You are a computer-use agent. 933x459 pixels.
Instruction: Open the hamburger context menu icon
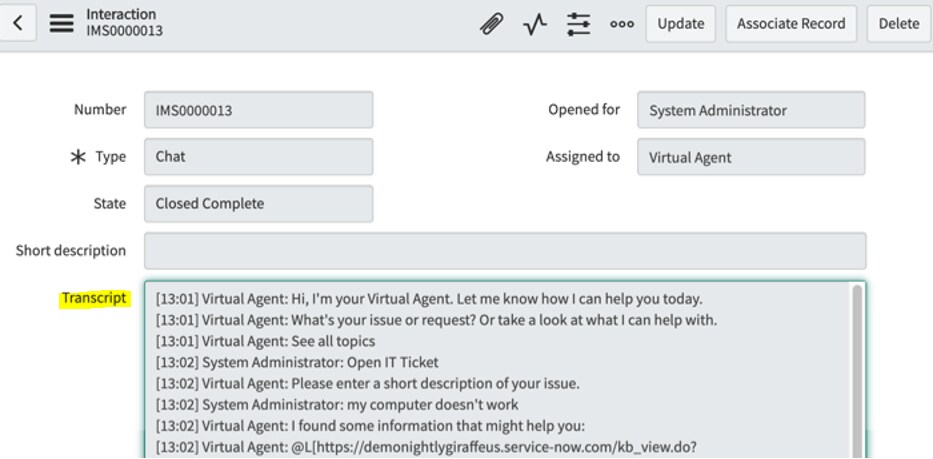[61, 23]
